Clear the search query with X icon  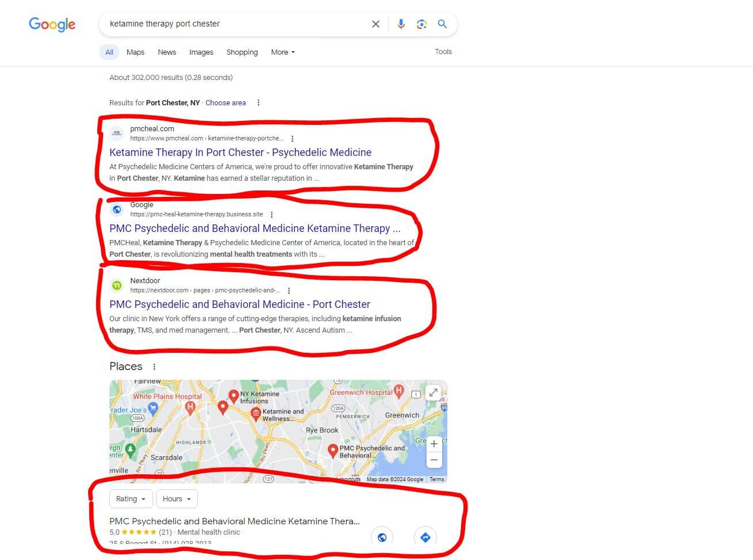coord(375,24)
